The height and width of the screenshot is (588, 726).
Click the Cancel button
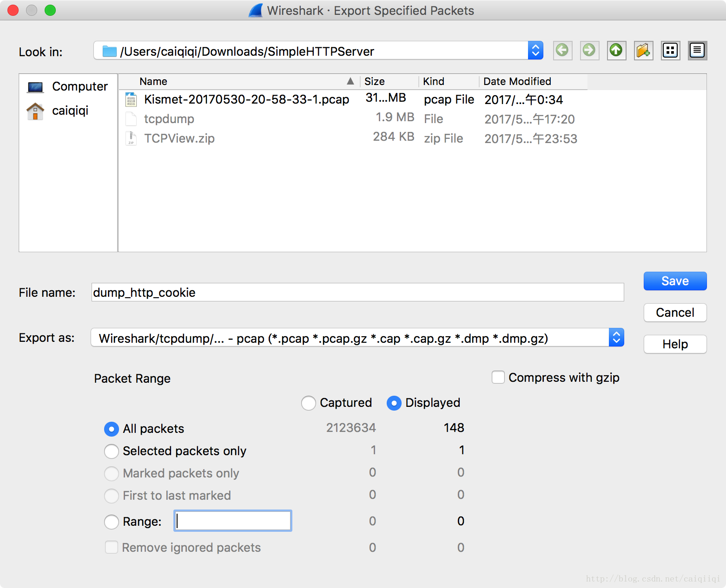pyautogui.click(x=675, y=313)
